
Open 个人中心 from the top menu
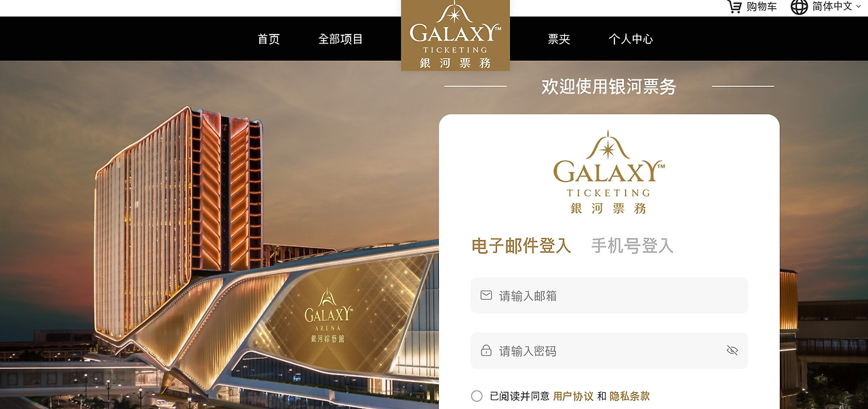631,39
